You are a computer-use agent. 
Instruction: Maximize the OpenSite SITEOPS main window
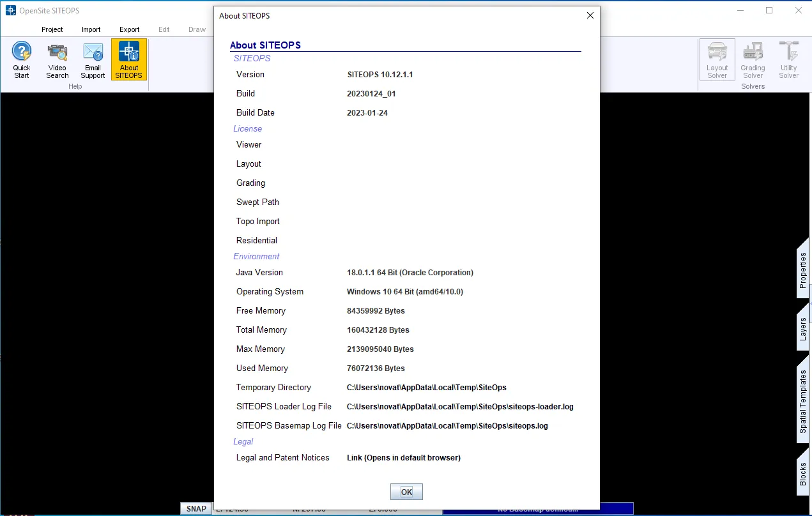coord(769,10)
